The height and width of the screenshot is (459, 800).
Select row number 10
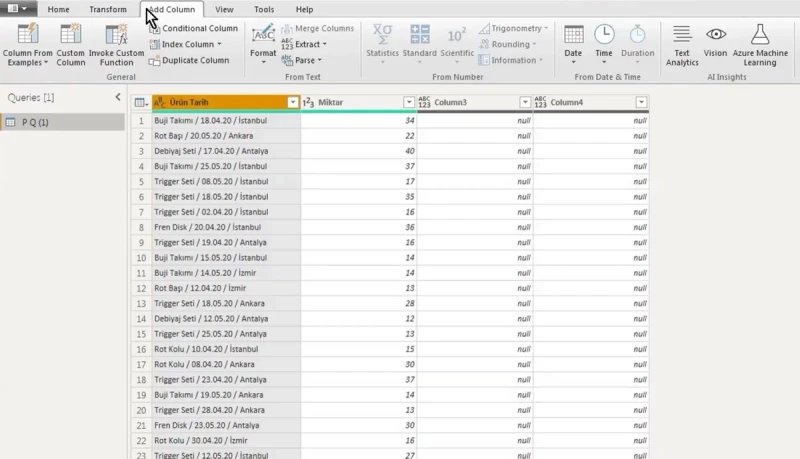tap(141, 258)
